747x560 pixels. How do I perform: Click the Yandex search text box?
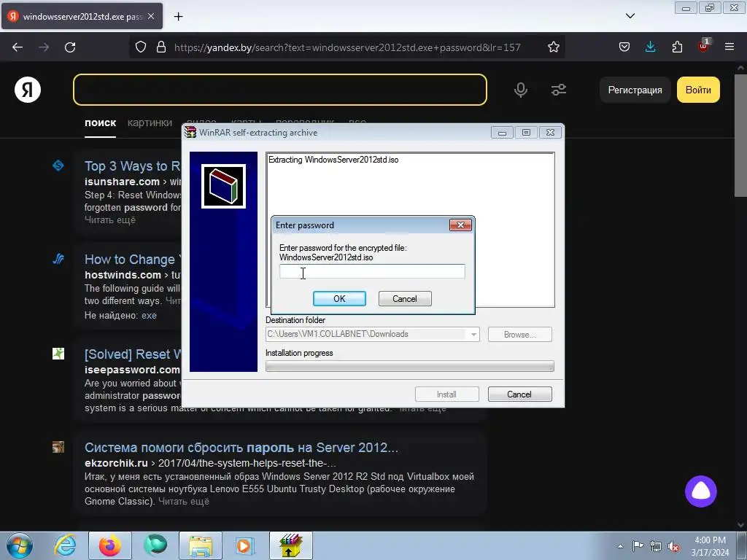tap(280, 90)
